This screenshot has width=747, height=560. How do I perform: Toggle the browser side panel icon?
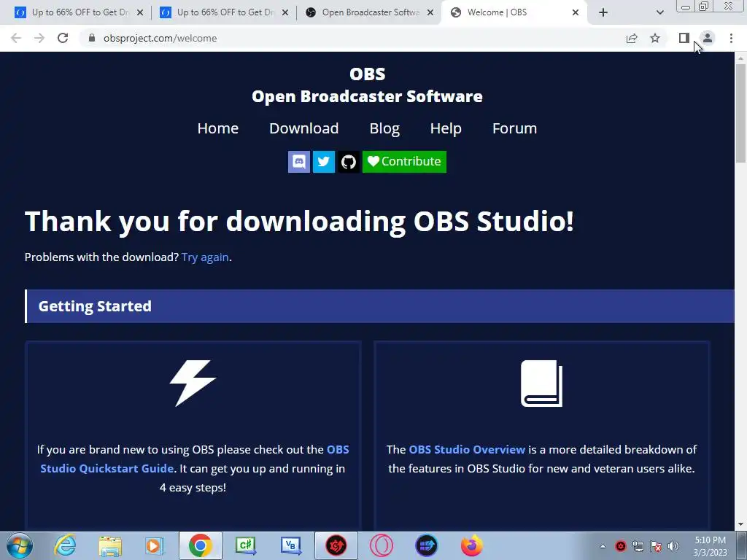tap(684, 38)
